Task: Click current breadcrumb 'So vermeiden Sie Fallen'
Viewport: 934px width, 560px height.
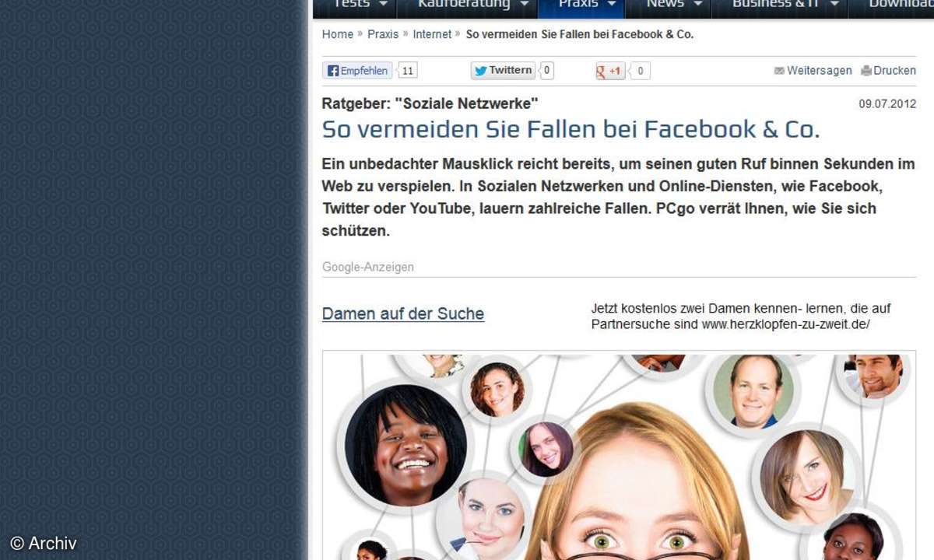Action: click(580, 34)
